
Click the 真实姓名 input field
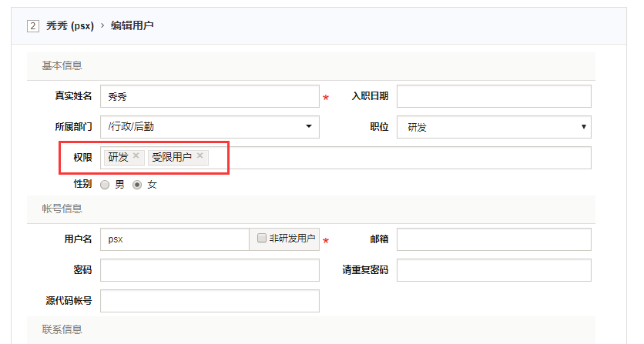pos(210,96)
